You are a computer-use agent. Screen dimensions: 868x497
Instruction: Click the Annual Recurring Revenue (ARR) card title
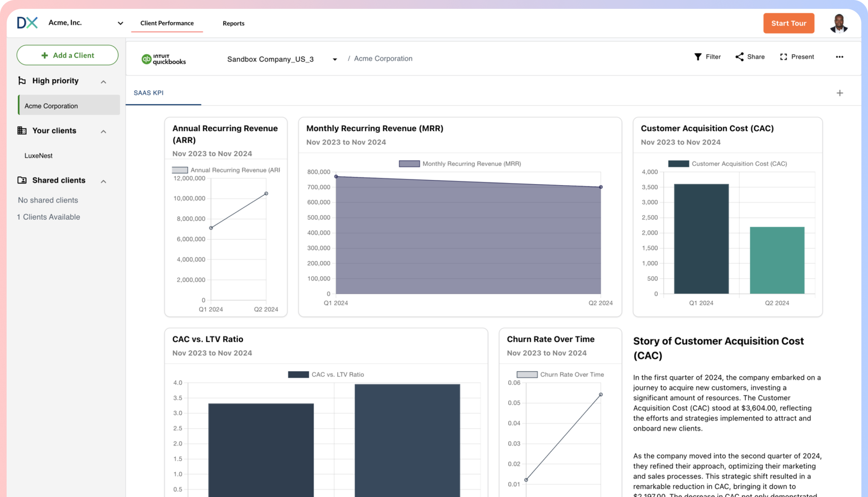(x=225, y=134)
